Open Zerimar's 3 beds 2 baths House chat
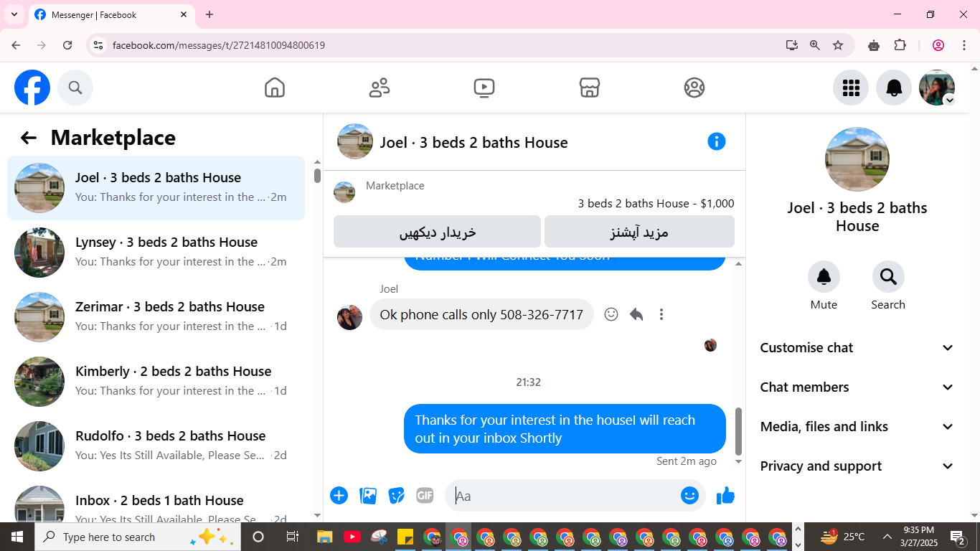The image size is (980, 551). (156, 317)
